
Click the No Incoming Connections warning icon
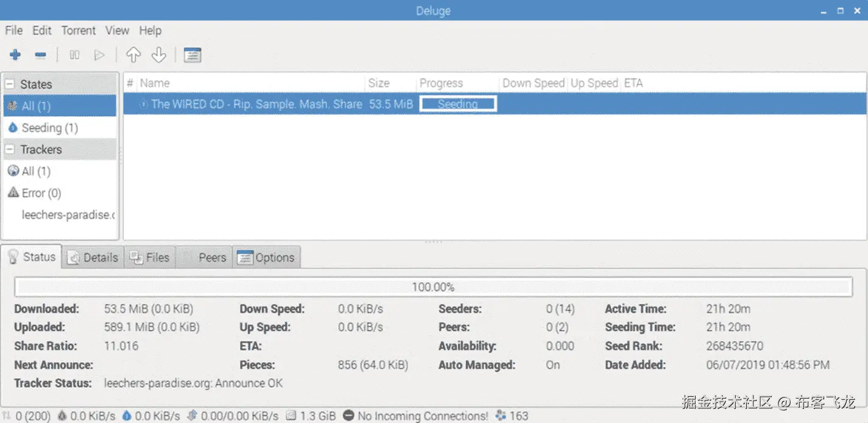(x=348, y=416)
